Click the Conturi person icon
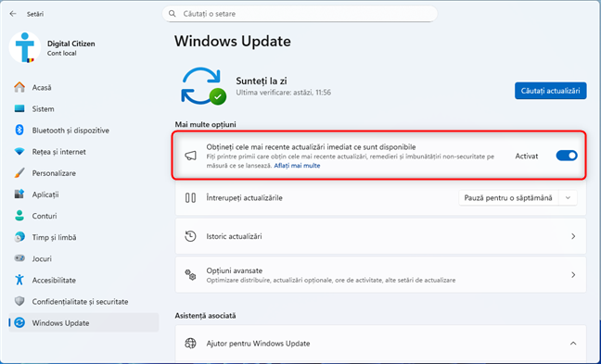This screenshot has height=364, width=601. click(19, 216)
